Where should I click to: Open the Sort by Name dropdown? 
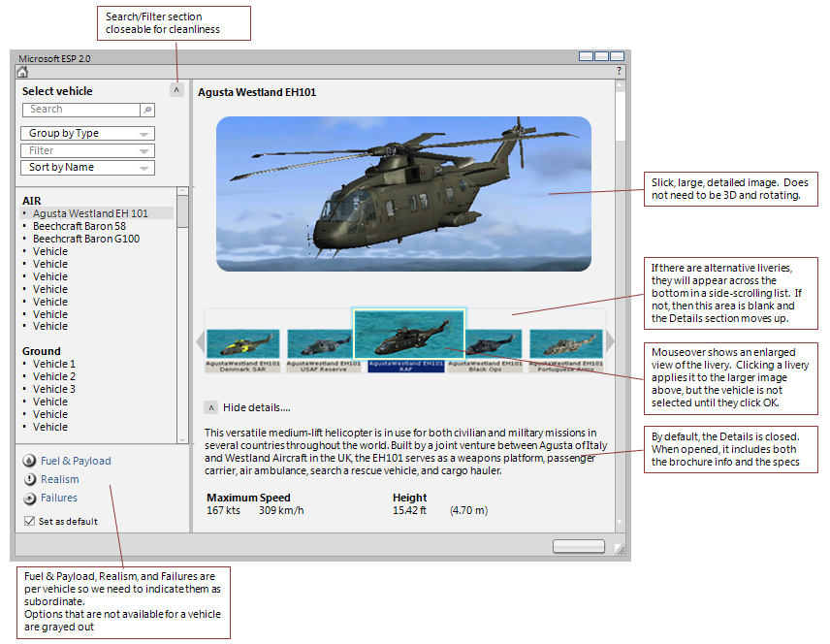88,168
